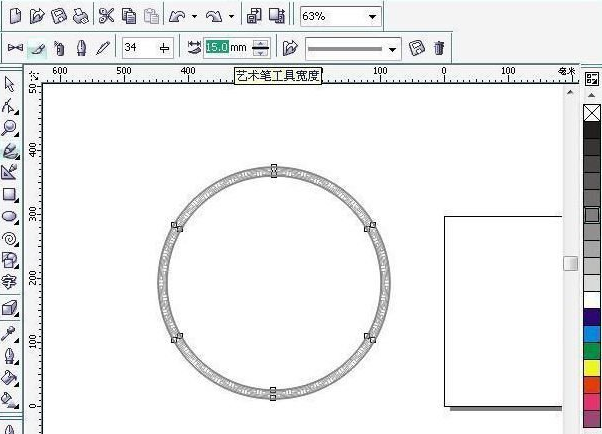Click the brush stroke list arrow

[x=392, y=50]
